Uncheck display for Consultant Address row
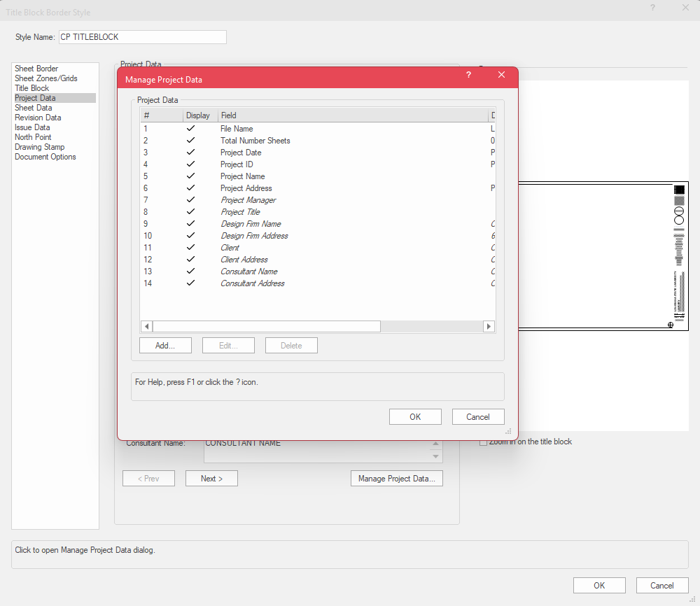 tap(190, 283)
